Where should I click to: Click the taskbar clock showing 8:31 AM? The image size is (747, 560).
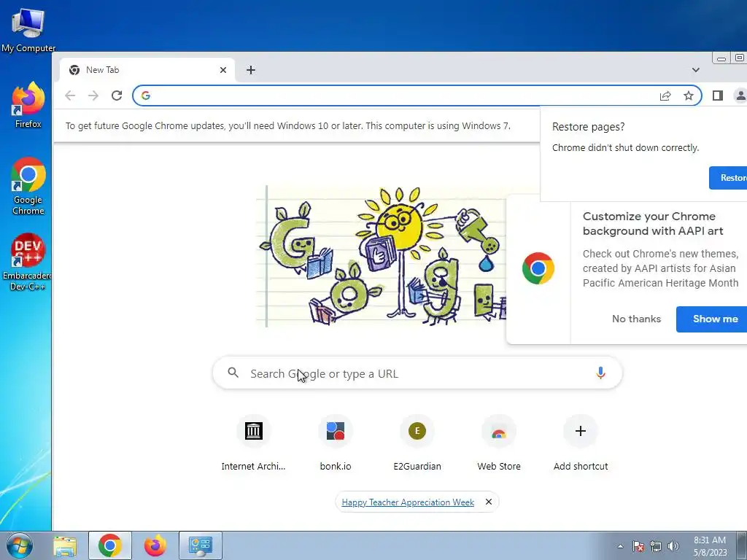[x=710, y=546]
